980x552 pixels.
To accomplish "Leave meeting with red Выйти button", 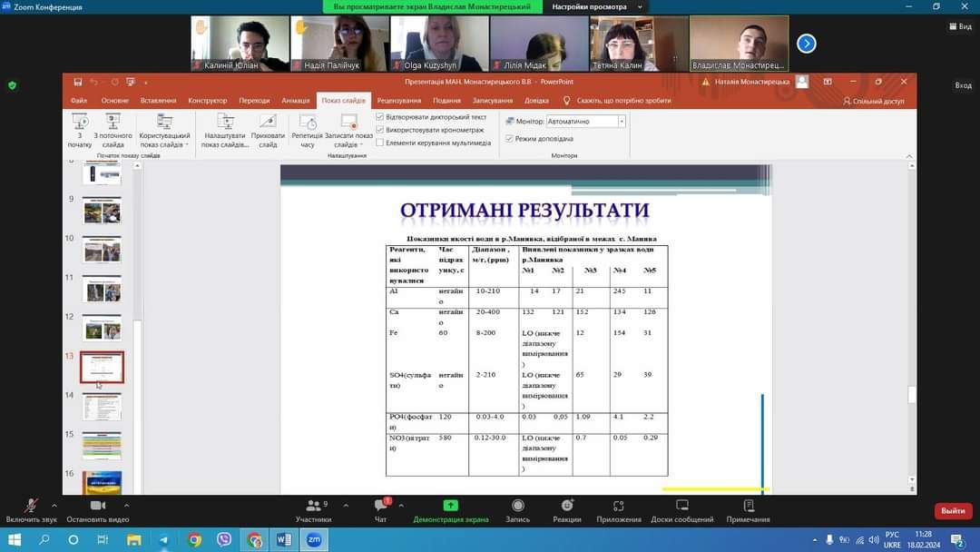I will (x=953, y=511).
